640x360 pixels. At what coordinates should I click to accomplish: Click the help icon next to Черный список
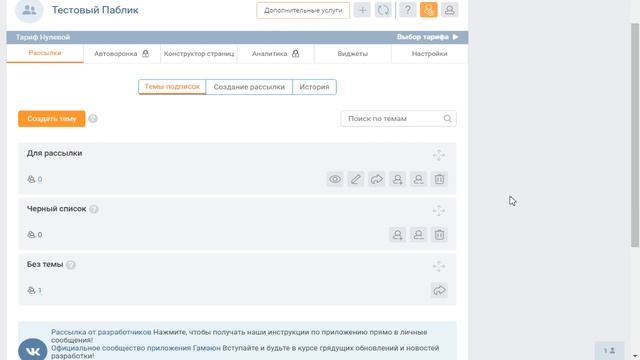pos(94,209)
